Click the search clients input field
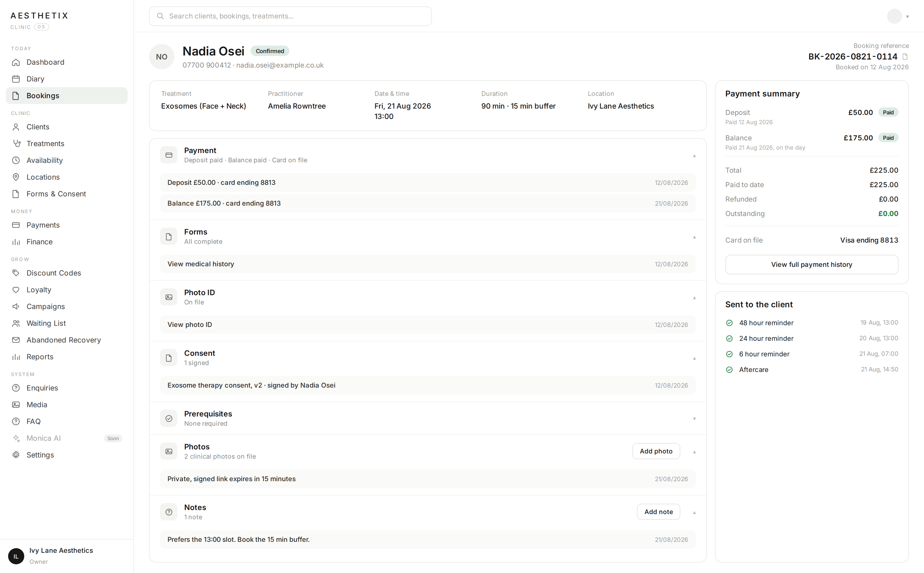 pyautogui.click(x=290, y=16)
